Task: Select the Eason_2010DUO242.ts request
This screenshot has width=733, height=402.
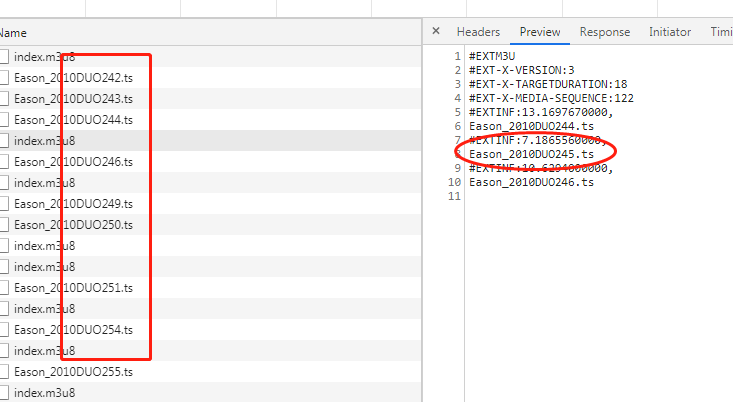Action: pos(210,78)
